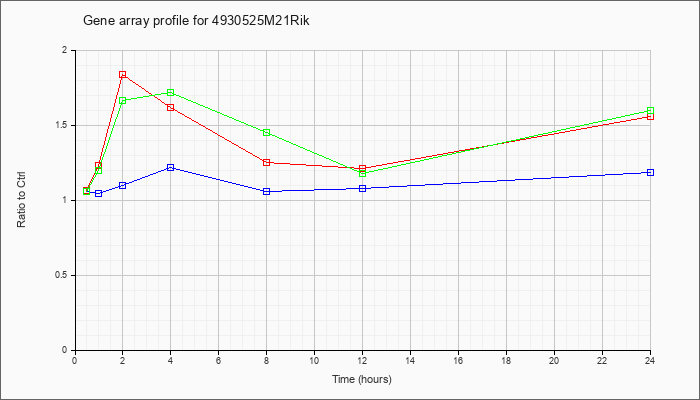
Task: Select the green marker at 2 hours
Action: point(122,100)
